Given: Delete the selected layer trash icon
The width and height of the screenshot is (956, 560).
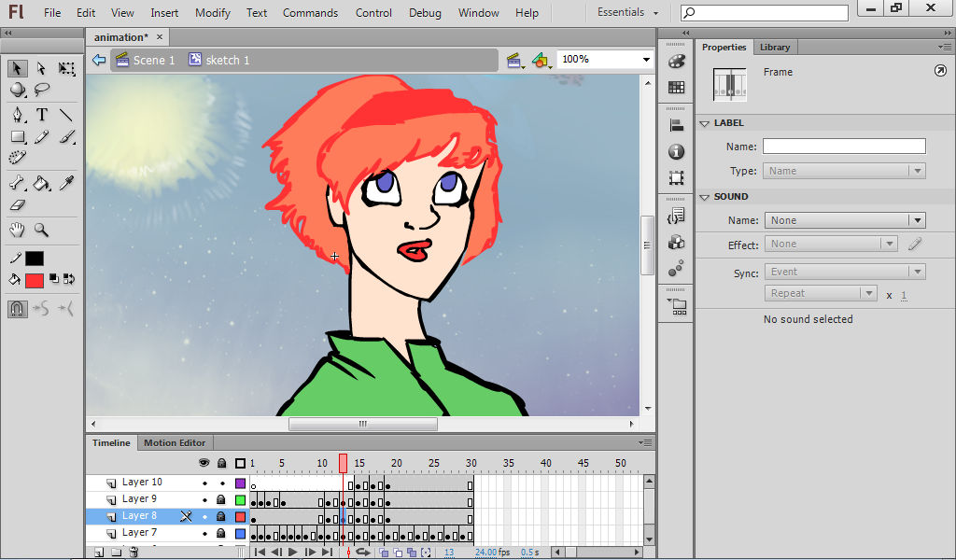Looking at the screenshot, I should [x=134, y=553].
